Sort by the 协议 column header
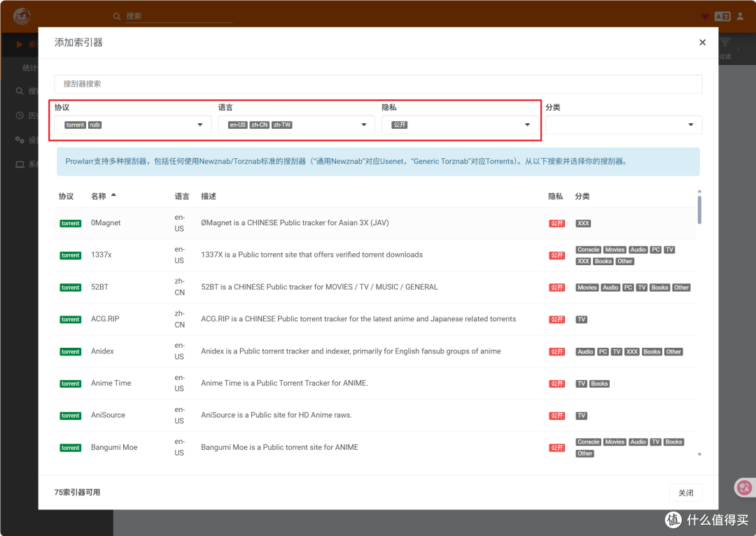 point(66,196)
